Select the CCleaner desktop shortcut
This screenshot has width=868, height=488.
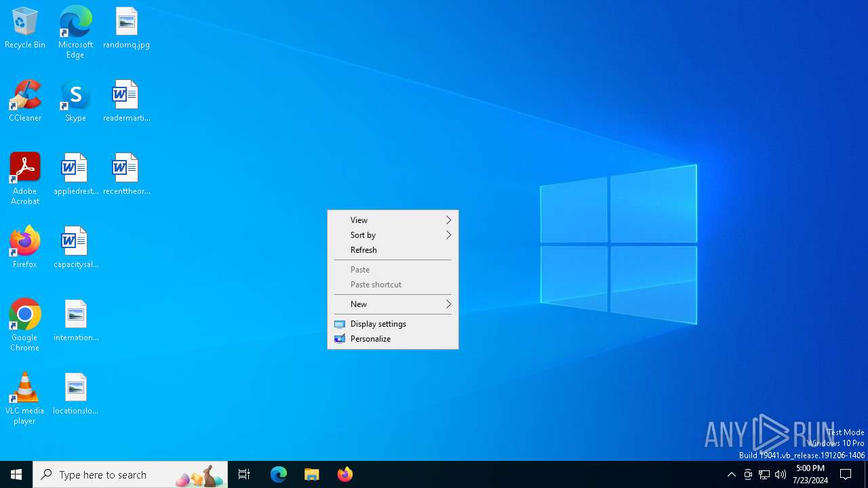(25, 102)
